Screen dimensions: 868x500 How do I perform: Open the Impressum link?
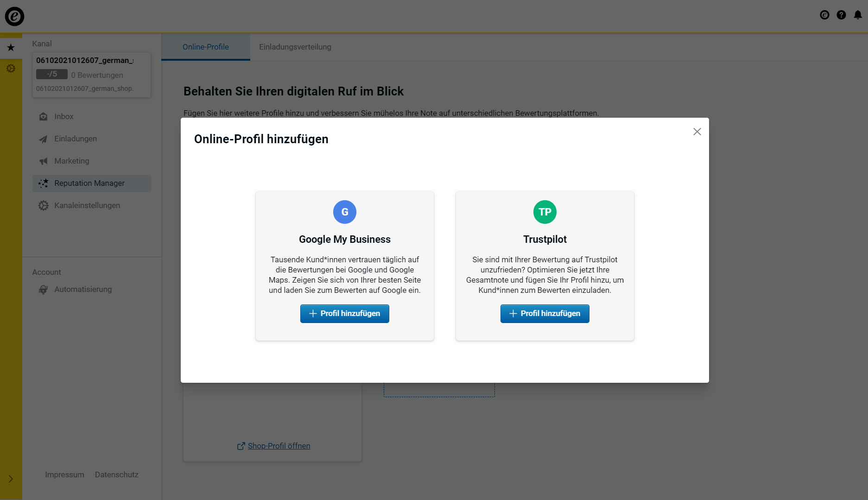point(64,475)
